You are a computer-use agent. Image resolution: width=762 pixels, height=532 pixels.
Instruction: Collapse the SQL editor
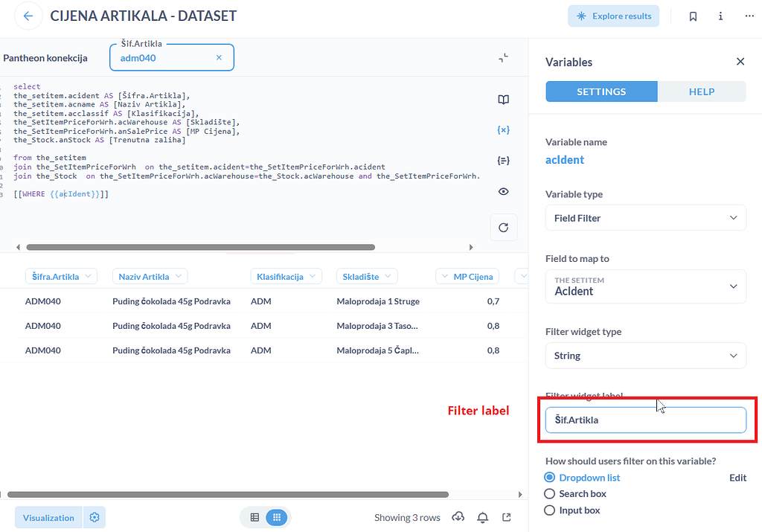point(503,58)
